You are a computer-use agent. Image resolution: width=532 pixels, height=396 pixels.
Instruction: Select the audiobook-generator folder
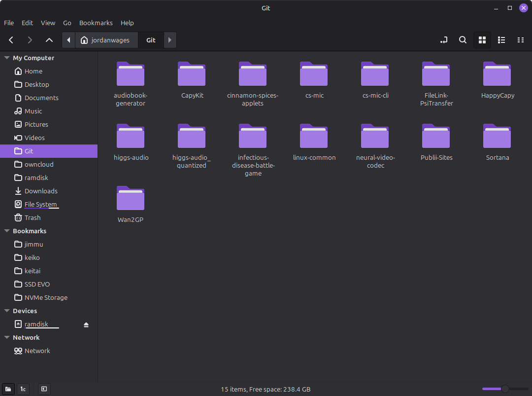[131, 84]
